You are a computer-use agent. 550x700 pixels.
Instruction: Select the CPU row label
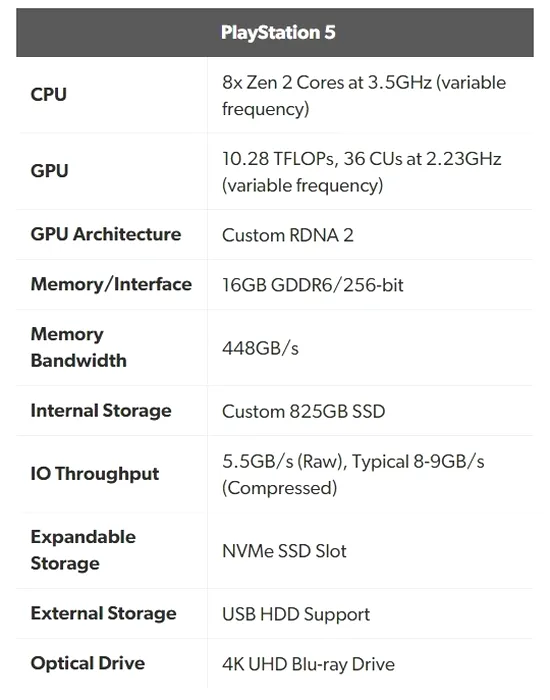point(49,95)
